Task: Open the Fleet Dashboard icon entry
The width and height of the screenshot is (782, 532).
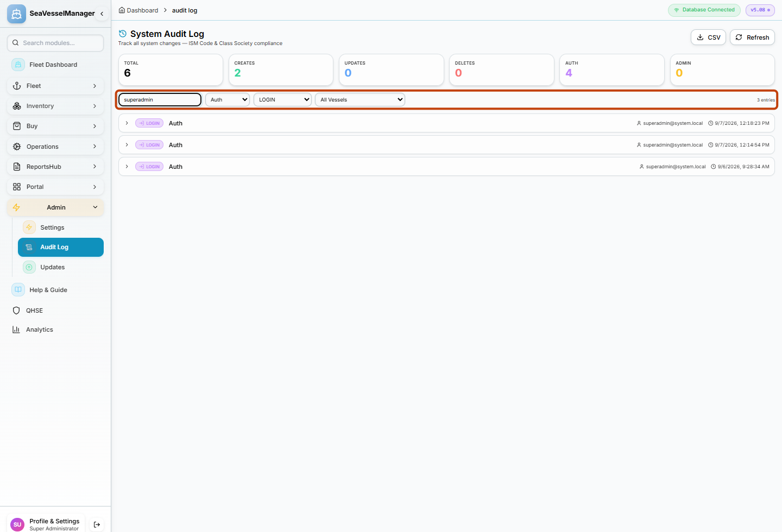Action: 18,65
